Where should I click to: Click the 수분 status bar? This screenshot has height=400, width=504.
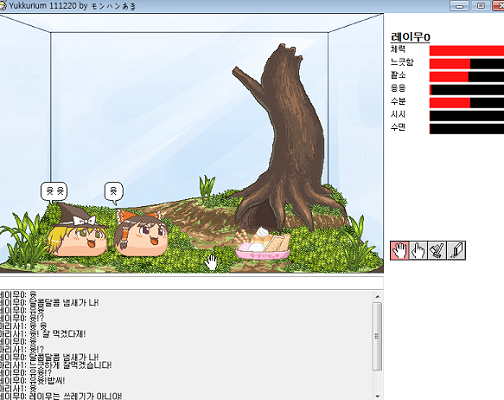467,103
